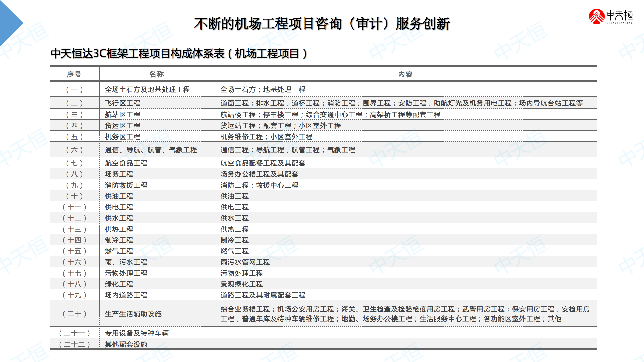This screenshot has height=362, width=644.
Task: Click the 通信、导航、航管、气象工程 name cell
Action: pos(151,150)
